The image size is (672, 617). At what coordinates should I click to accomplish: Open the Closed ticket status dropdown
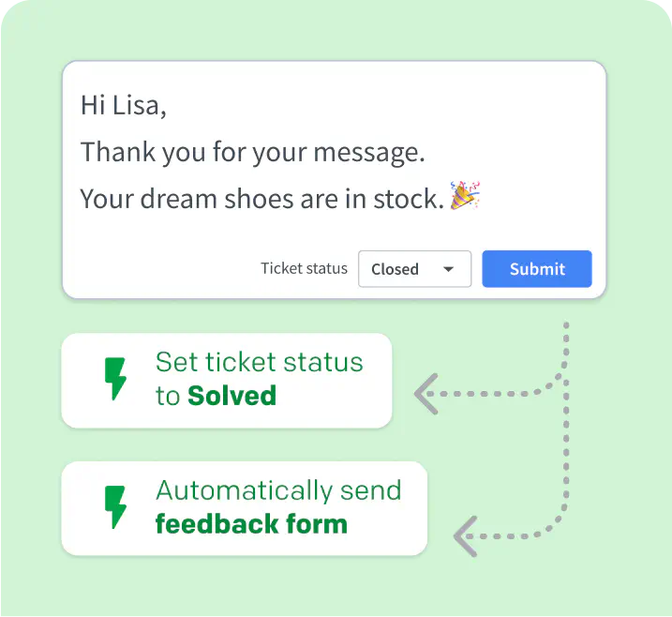[414, 269]
